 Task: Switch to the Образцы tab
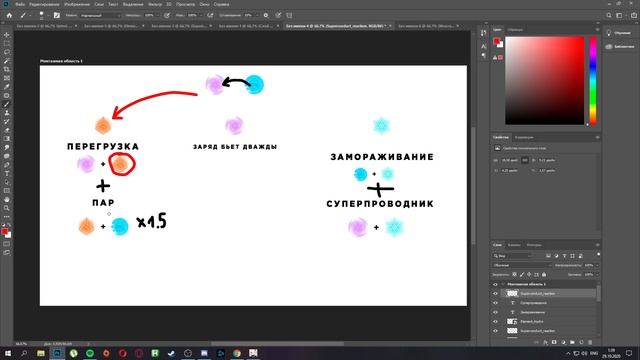(515, 30)
